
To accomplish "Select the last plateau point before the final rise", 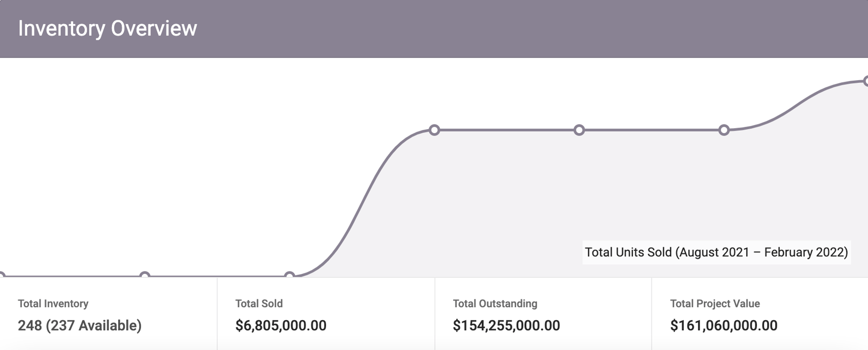I will (x=724, y=130).
